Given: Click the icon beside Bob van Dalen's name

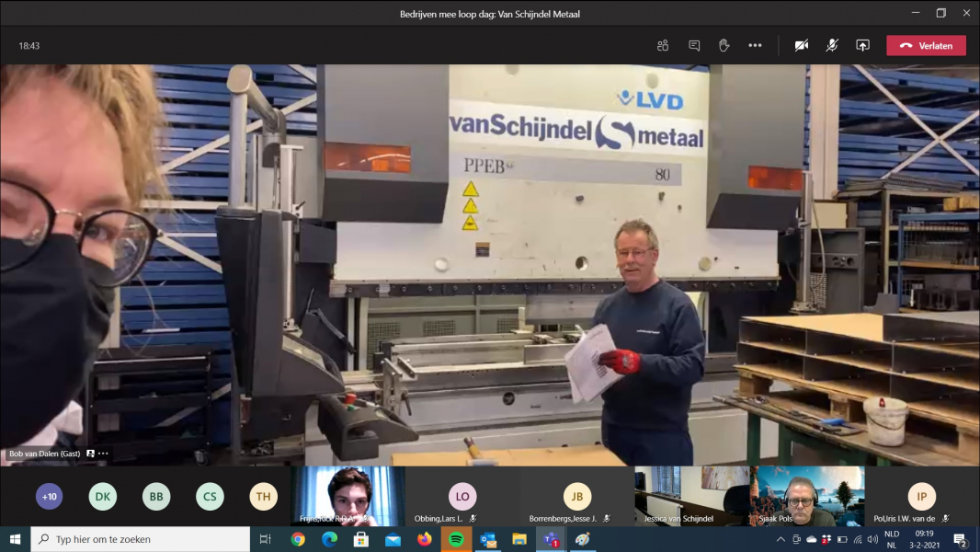Looking at the screenshot, I should point(91,454).
